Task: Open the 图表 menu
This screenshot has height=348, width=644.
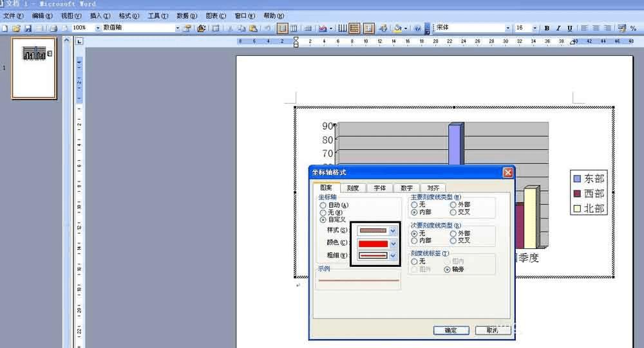Action: pyautogui.click(x=216, y=15)
